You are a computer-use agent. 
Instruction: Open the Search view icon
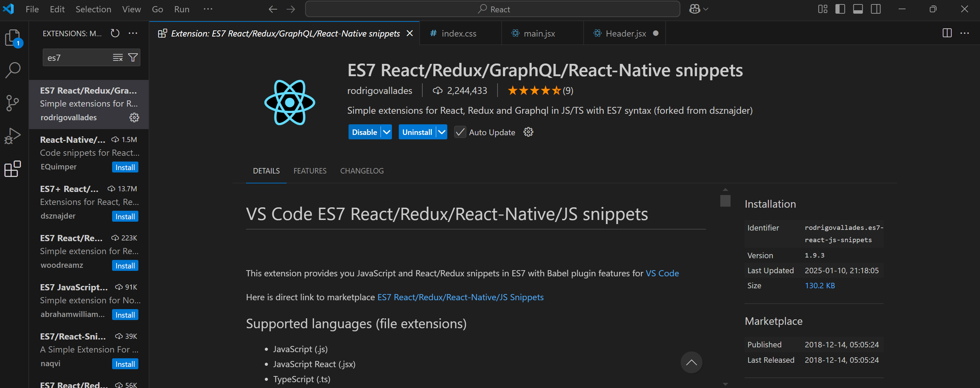tap(13, 70)
